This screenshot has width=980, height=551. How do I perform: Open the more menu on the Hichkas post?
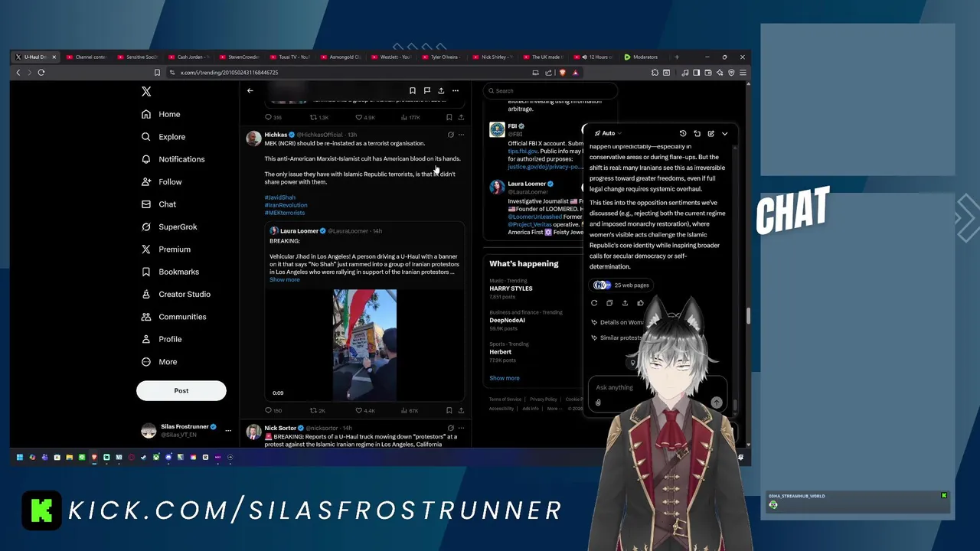(461, 135)
